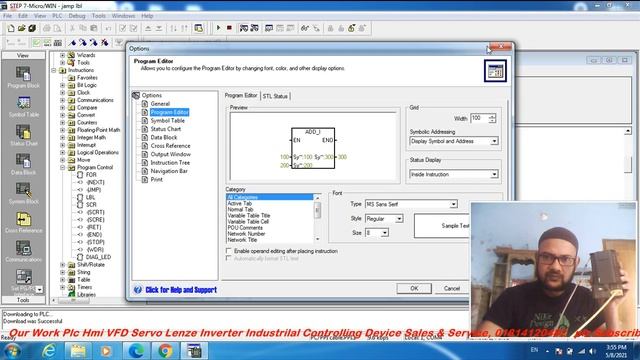Select Network Number in the Category list
Image resolution: width=640 pixels, height=360 pixels.
[x=246, y=234]
